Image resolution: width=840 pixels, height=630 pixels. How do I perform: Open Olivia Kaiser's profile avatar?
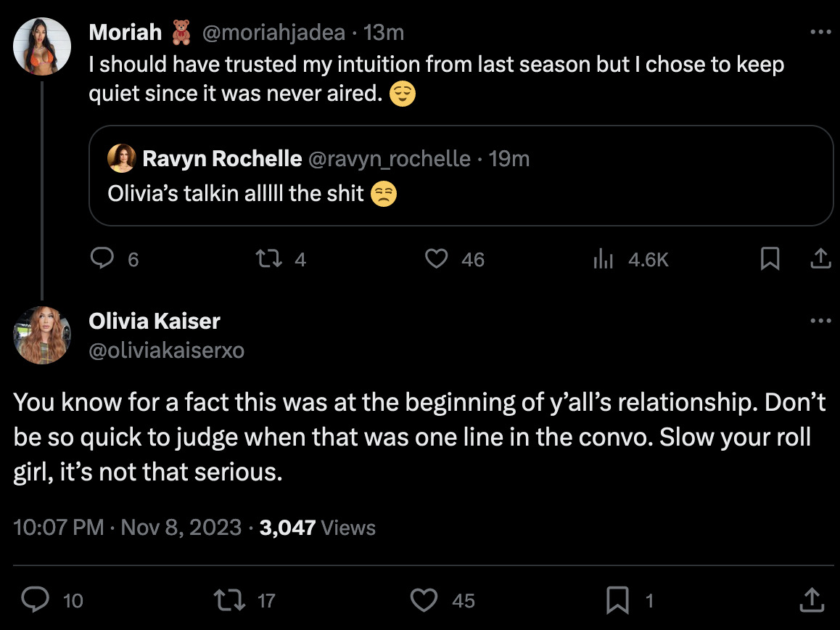coord(42,335)
